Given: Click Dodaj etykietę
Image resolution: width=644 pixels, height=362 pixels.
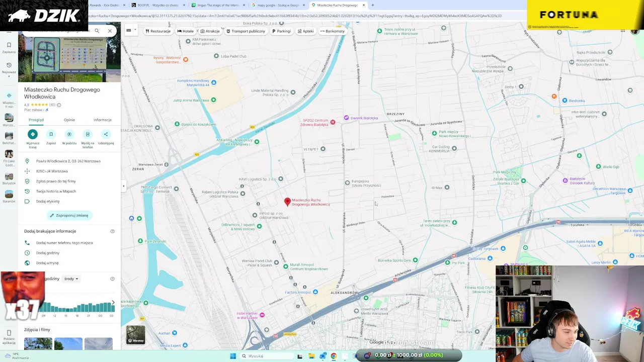Looking at the screenshot, I should coord(69,202).
